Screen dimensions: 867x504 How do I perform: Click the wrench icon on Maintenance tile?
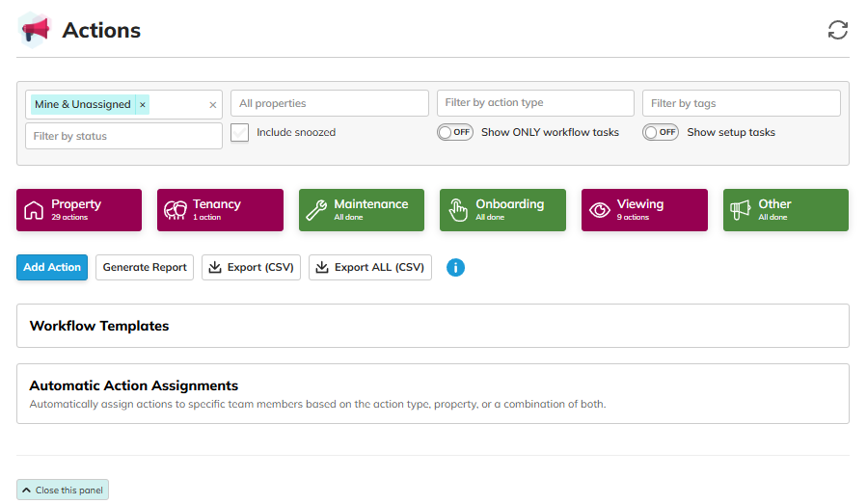(316, 210)
